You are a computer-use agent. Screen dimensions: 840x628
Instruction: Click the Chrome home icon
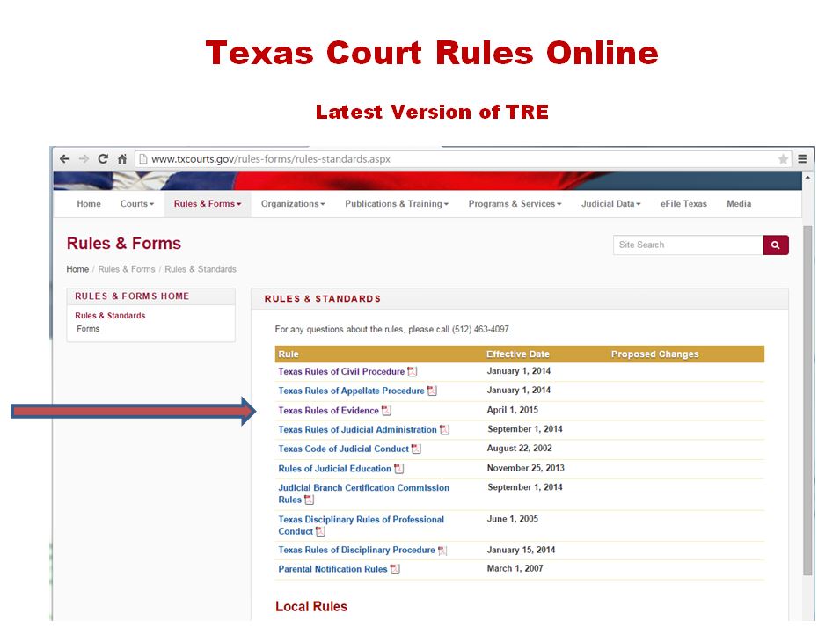(x=124, y=159)
